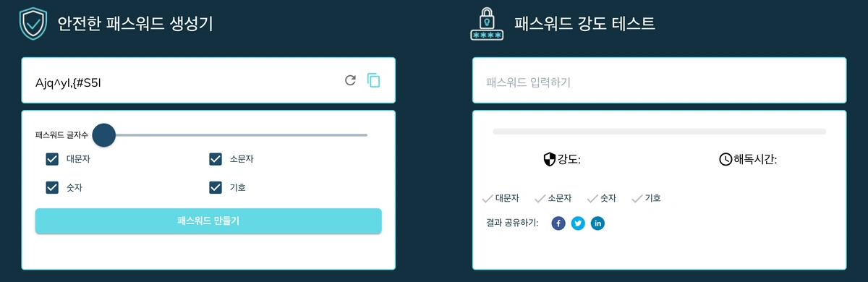Click the clock icon beside 해독시간
The height and width of the screenshot is (282, 868).
[726, 159]
